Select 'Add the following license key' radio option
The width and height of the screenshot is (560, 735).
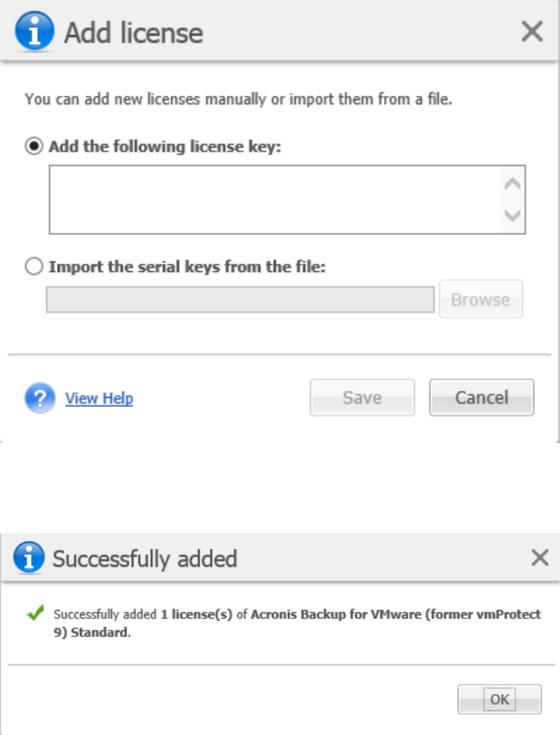(x=33, y=147)
